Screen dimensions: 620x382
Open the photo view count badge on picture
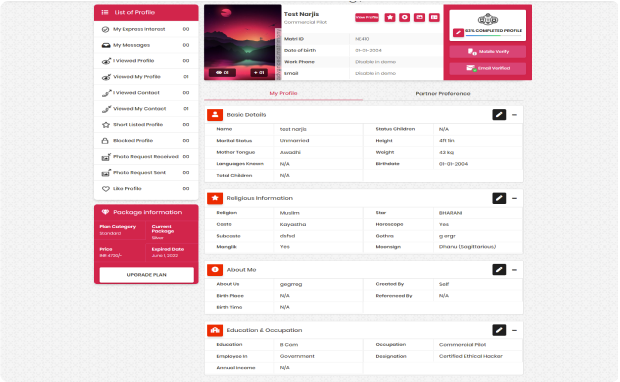223,73
